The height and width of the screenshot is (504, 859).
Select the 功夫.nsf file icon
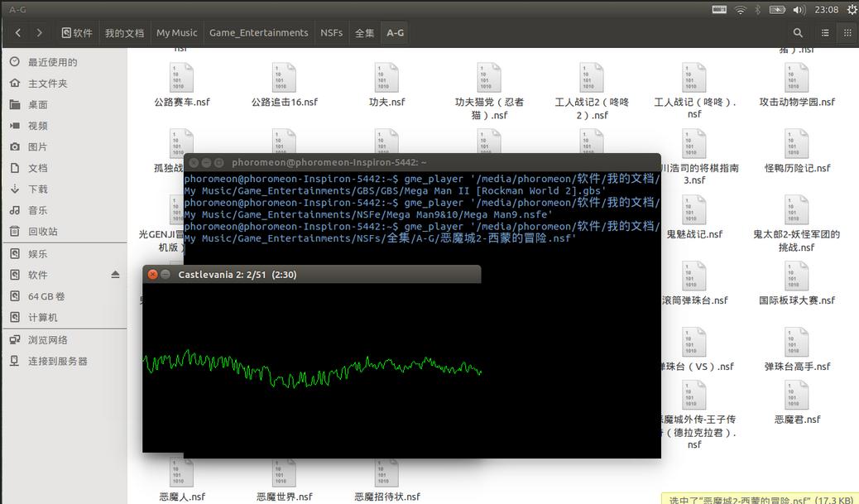pos(386,78)
